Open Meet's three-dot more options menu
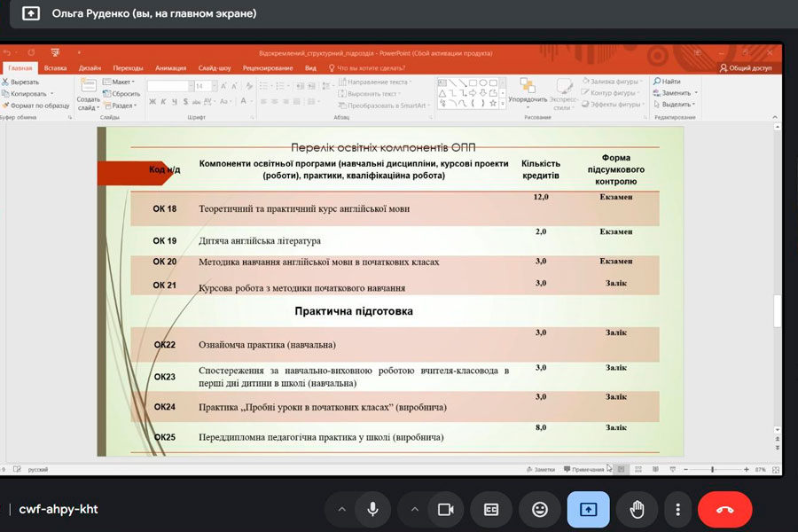The image size is (798, 532). pyautogui.click(x=677, y=509)
